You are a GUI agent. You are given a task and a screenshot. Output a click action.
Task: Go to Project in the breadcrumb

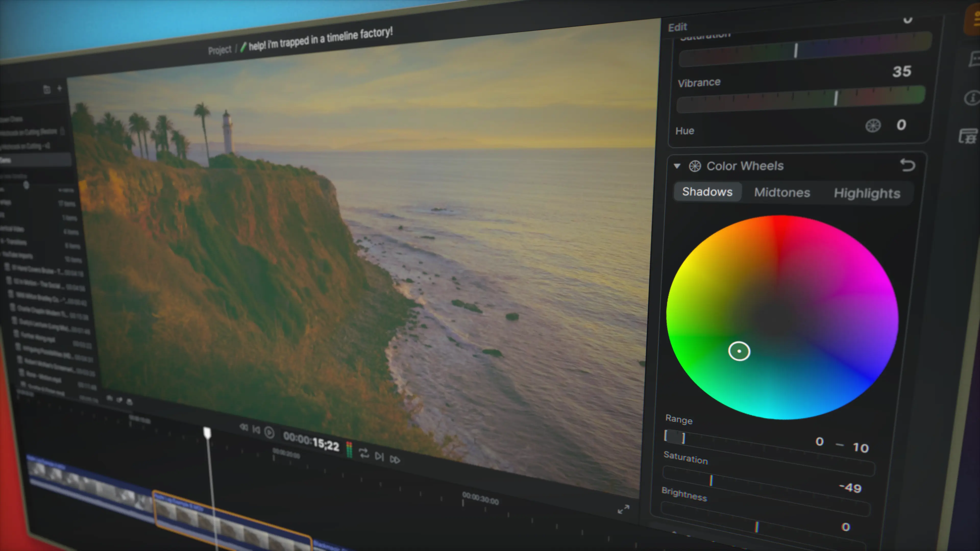click(219, 50)
